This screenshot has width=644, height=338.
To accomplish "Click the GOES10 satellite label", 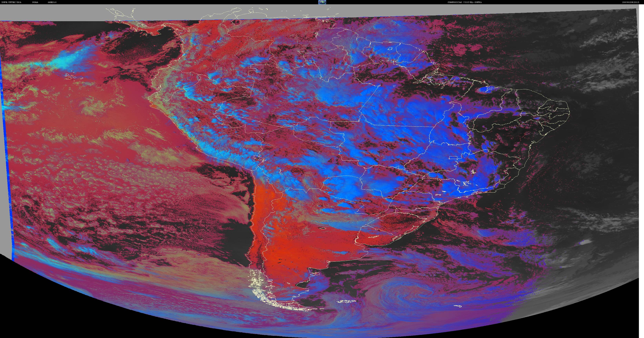I will click(52, 2).
